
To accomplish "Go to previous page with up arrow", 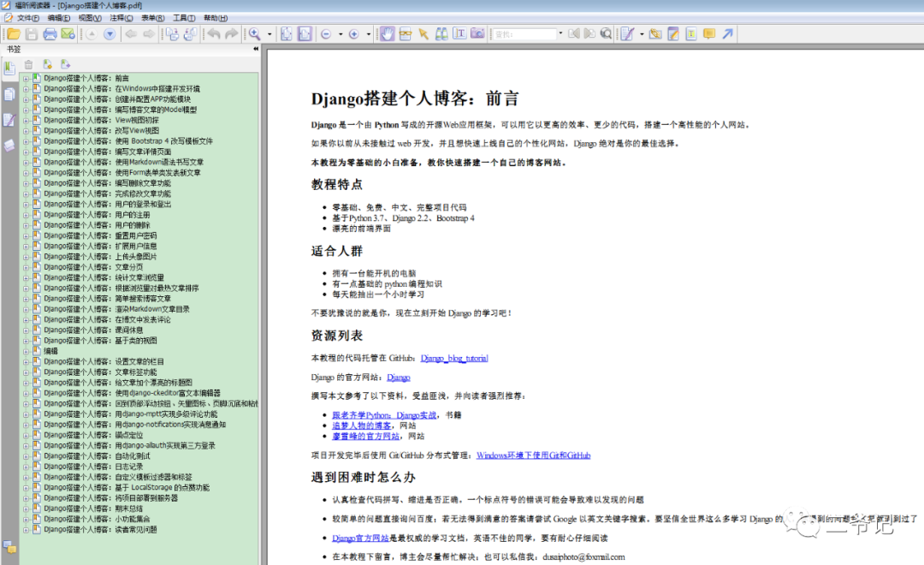I will [x=92, y=34].
